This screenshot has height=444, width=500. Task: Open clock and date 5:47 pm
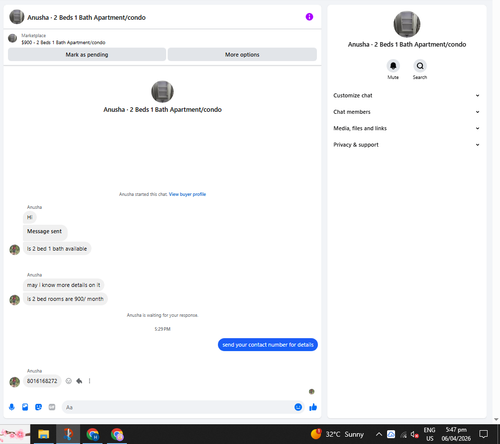coord(456,434)
